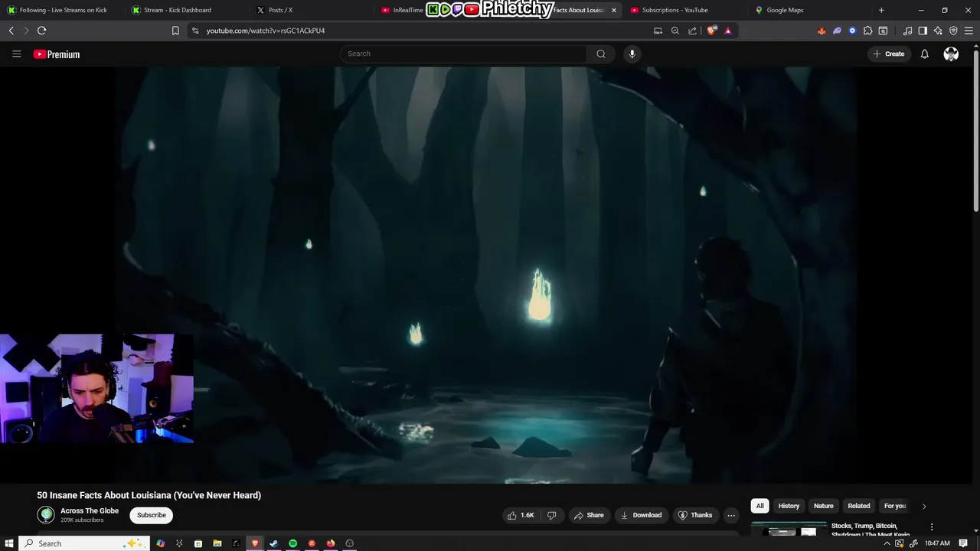Select the For you filter chip

point(894,506)
